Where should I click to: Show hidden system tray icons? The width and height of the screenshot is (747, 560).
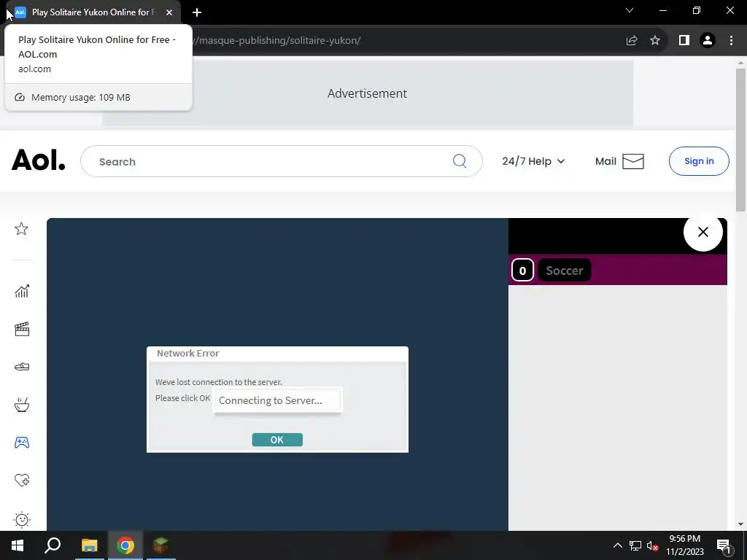tap(617, 545)
